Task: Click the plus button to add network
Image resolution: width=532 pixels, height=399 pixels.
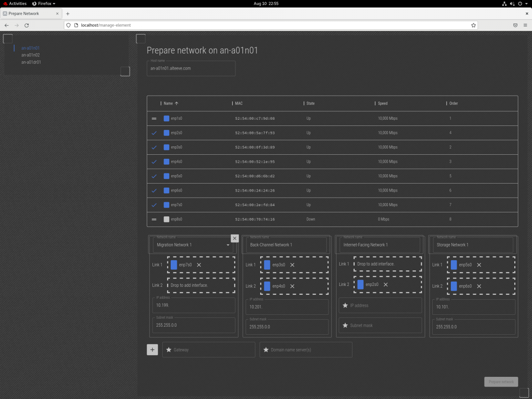Action: (152, 350)
